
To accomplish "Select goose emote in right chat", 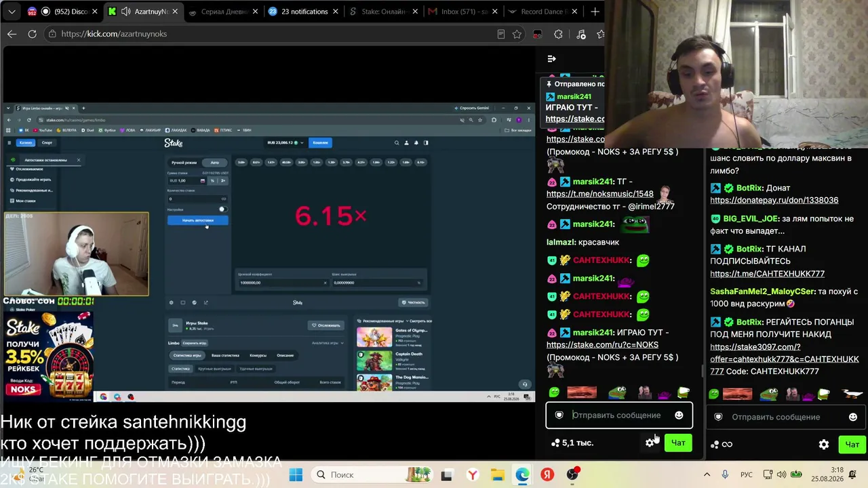I will pos(852,394).
